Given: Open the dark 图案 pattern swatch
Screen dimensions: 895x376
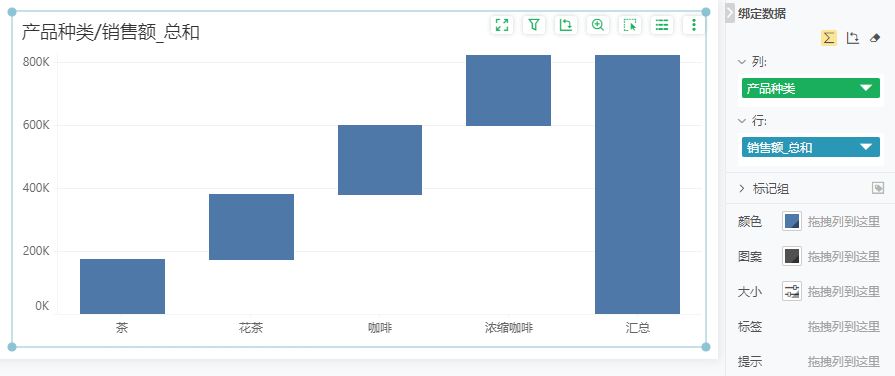Looking at the screenshot, I should (x=792, y=256).
